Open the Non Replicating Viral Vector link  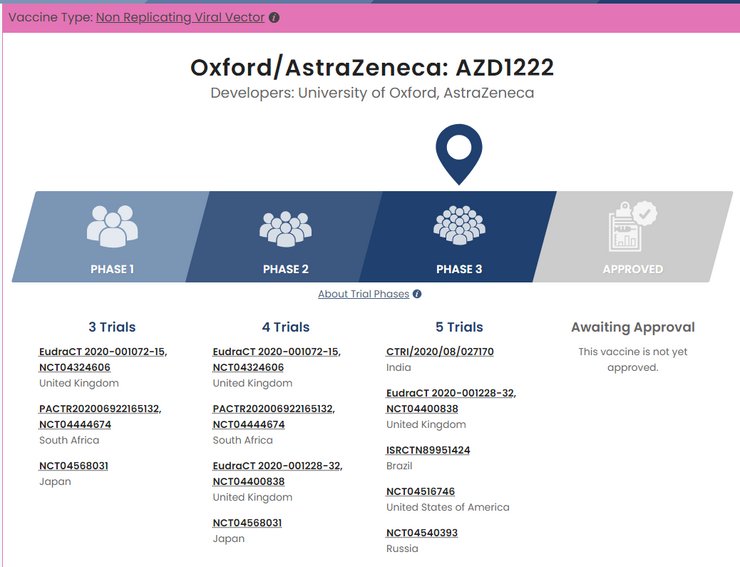[x=180, y=17]
